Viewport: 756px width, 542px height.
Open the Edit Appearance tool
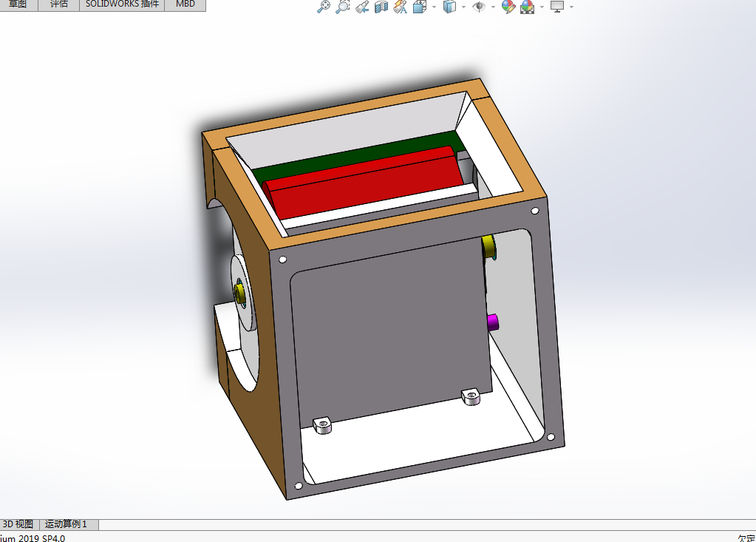pyautogui.click(x=508, y=7)
